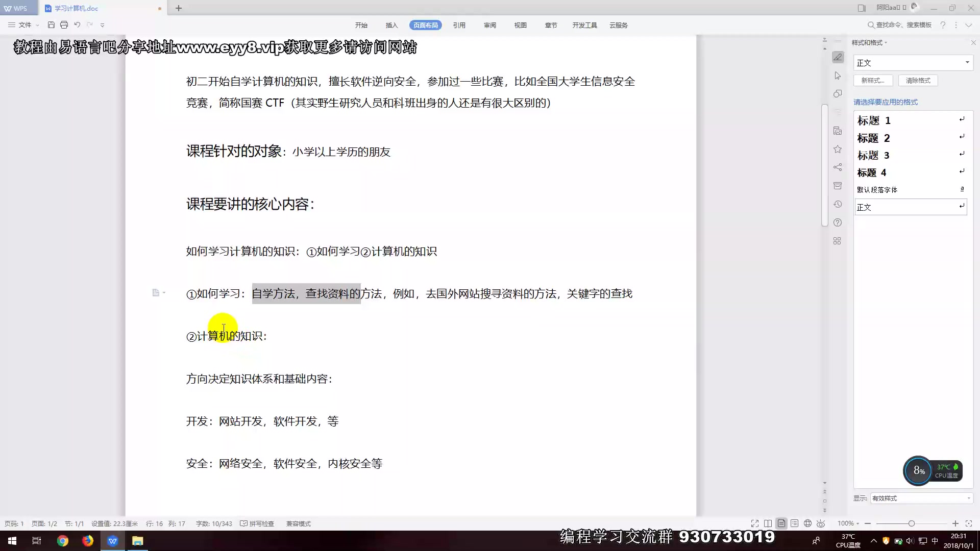Open the paragraph layout icon beside ①如何学习
The height and width of the screenshot is (551, 980).
(159, 293)
